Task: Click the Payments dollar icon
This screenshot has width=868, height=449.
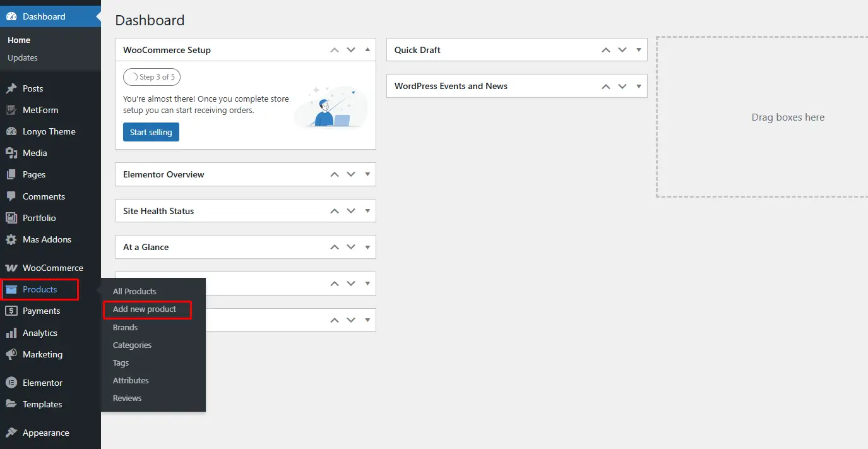Action: pyautogui.click(x=11, y=311)
